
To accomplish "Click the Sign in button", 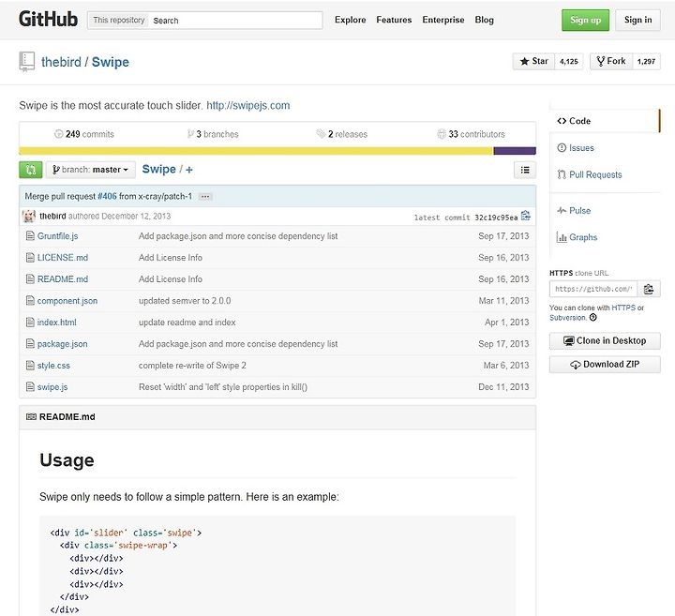I will click(x=638, y=20).
